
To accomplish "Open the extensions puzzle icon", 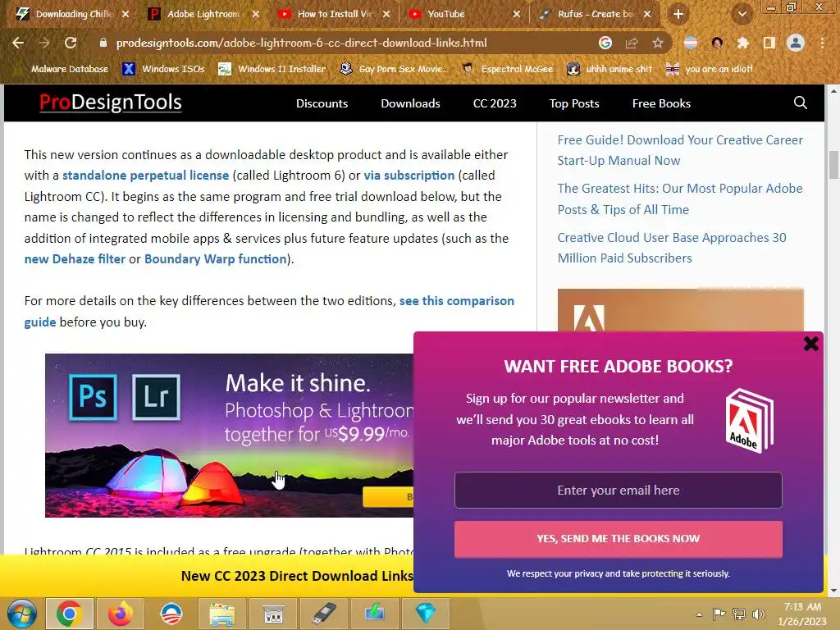I will [x=742, y=43].
